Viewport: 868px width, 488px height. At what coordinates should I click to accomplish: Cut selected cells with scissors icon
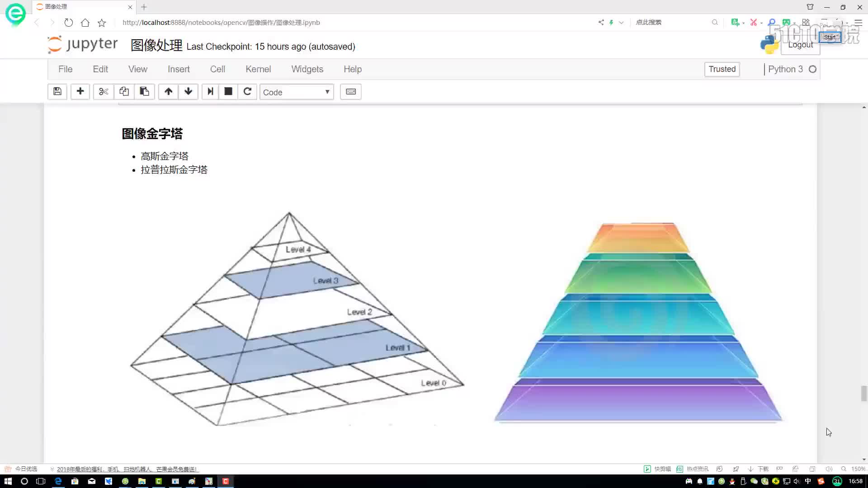tap(104, 92)
